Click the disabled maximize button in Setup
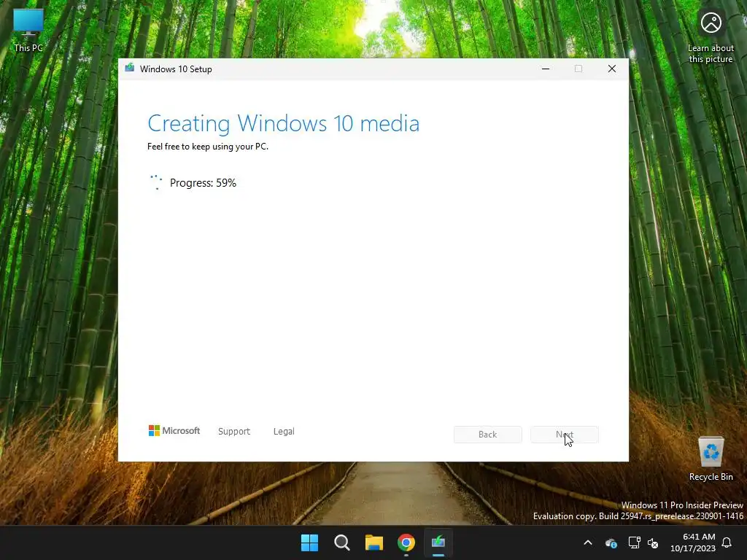 pos(578,69)
